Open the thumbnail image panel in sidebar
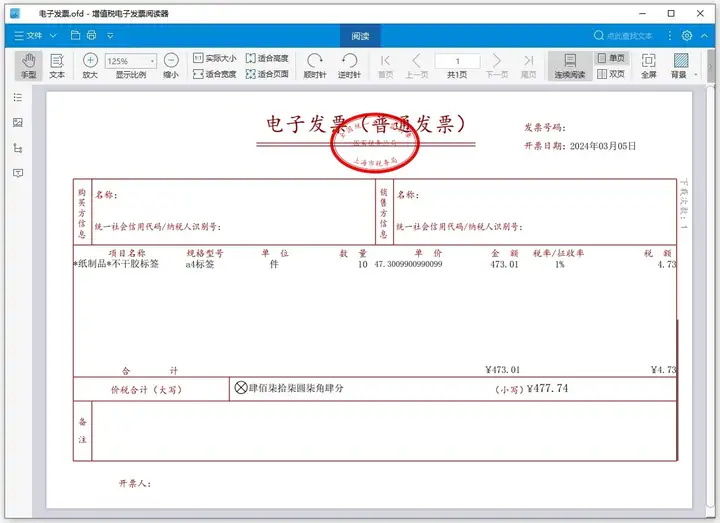The image size is (720, 523). click(x=18, y=122)
